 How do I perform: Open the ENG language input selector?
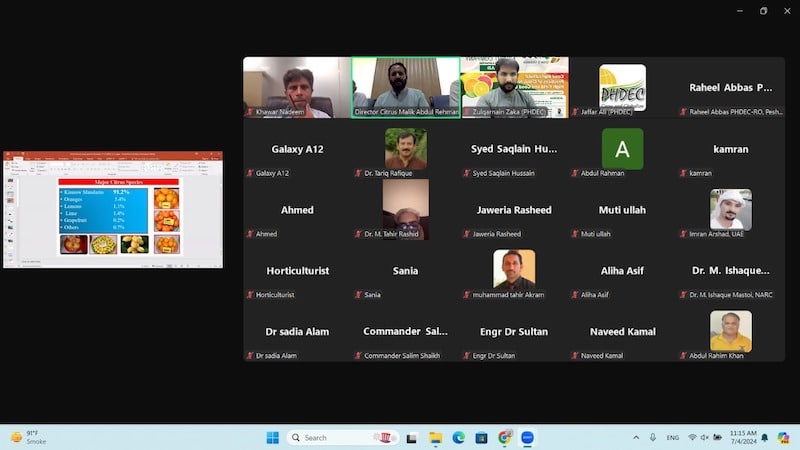tap(673, 438)
